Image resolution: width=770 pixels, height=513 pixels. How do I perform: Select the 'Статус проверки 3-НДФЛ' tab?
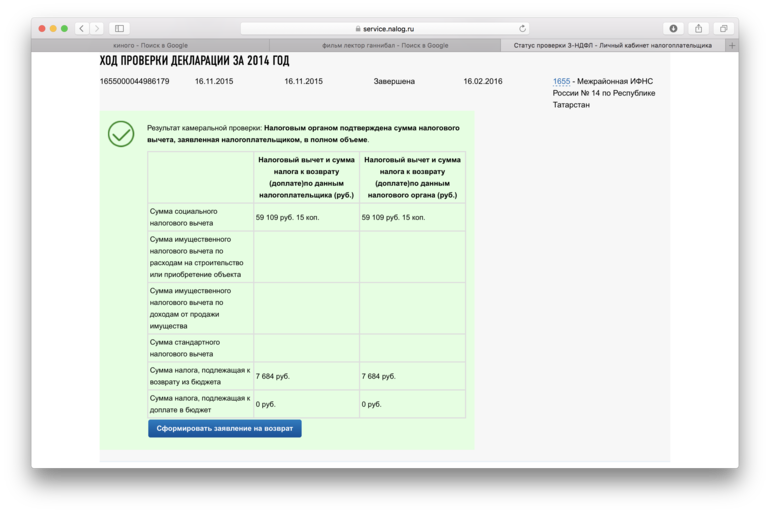point(612,45)
